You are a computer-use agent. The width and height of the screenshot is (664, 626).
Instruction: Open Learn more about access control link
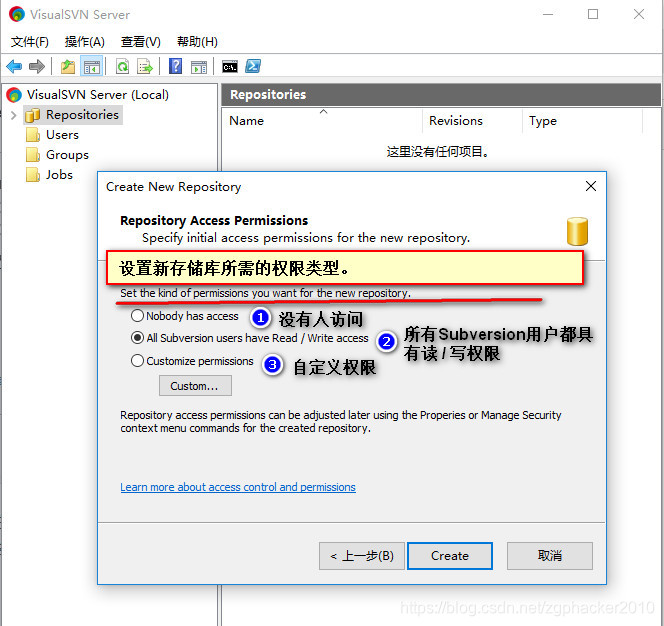pyautogui.click(x=238, y=487)
